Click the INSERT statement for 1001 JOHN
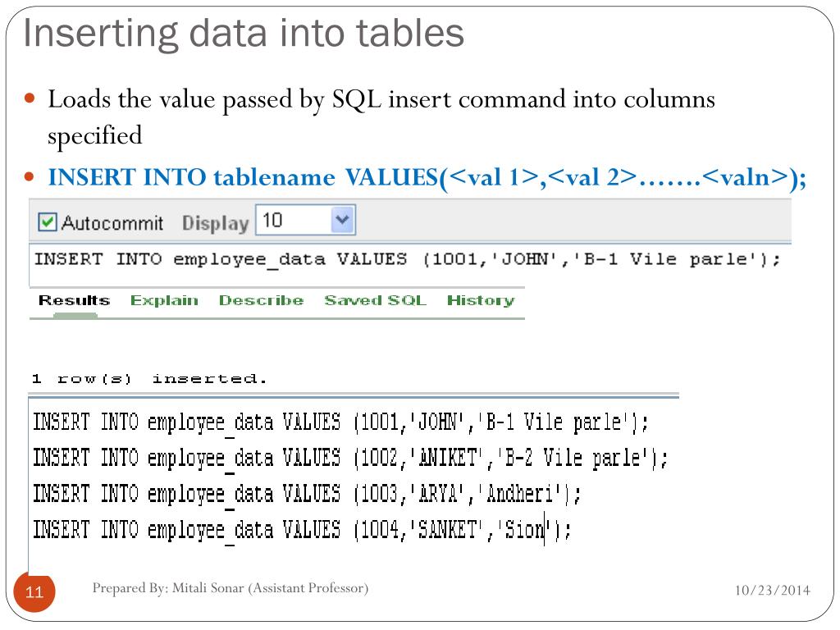 pyautogui.click(x=340, y=422)
